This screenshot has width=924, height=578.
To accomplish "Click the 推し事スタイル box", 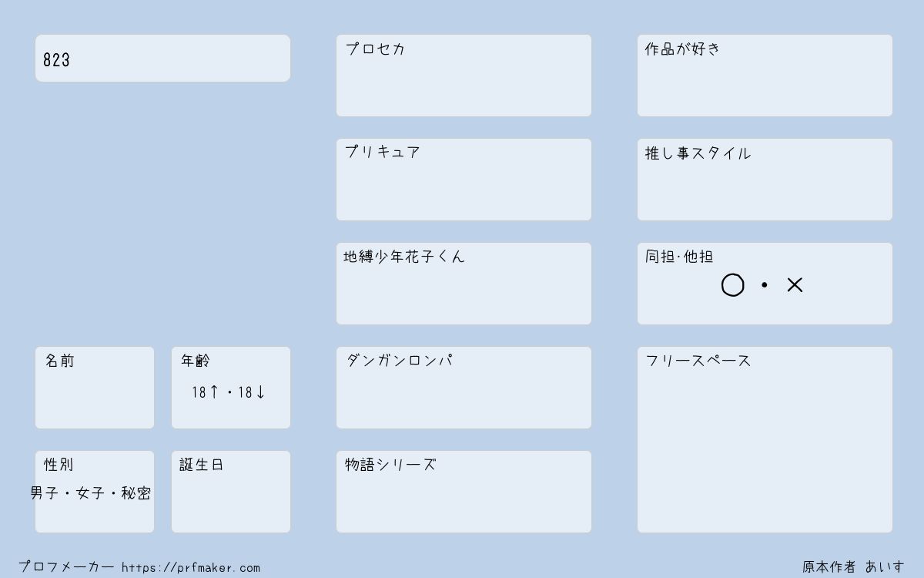I will 765,180.
